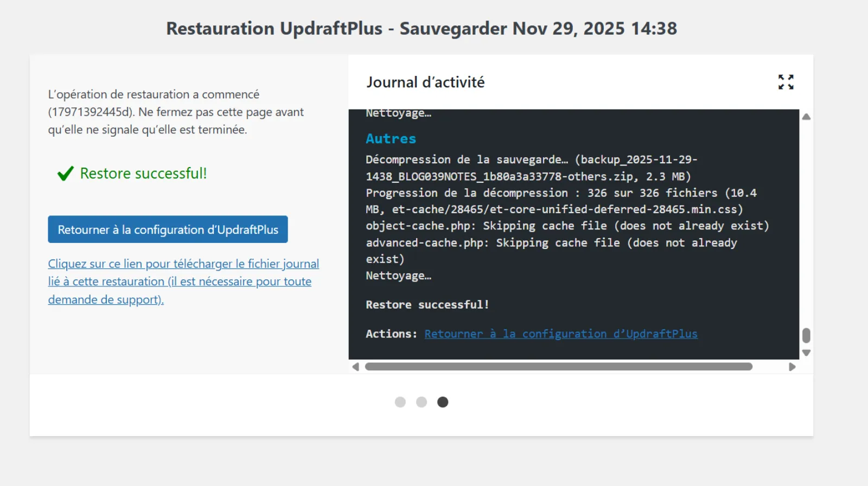The width and height of the screenshot is (868, 486).
Task: Click the object-cache.php line in the log
Action: [x=567, y=226]
